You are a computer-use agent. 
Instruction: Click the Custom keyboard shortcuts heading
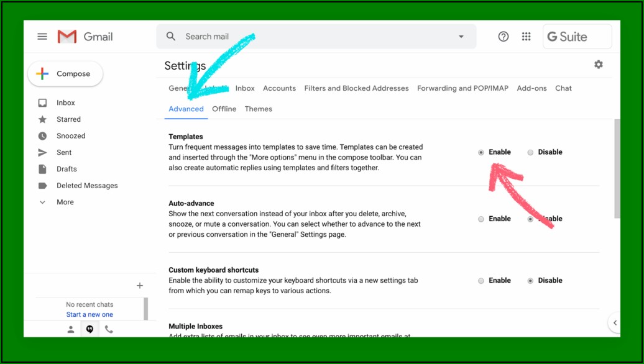pyautogui.click(x=214, y=270)
